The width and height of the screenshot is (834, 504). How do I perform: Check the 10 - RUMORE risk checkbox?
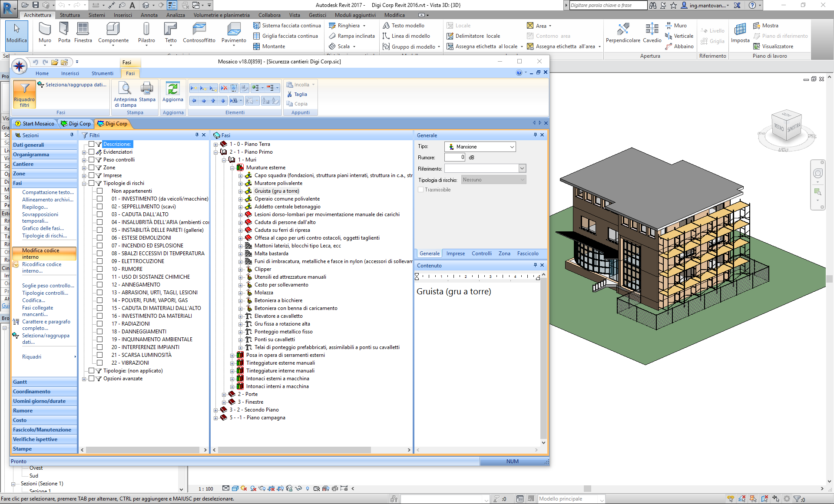(100, 269)
